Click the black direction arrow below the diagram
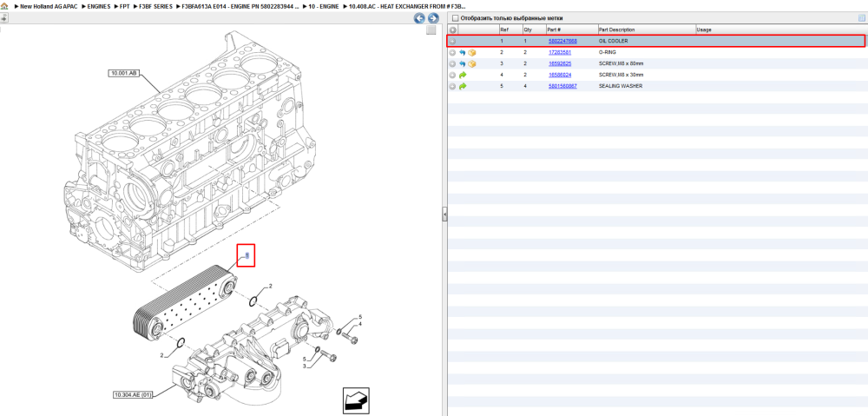This screenshot has height=416, width=868. point(356,400)
